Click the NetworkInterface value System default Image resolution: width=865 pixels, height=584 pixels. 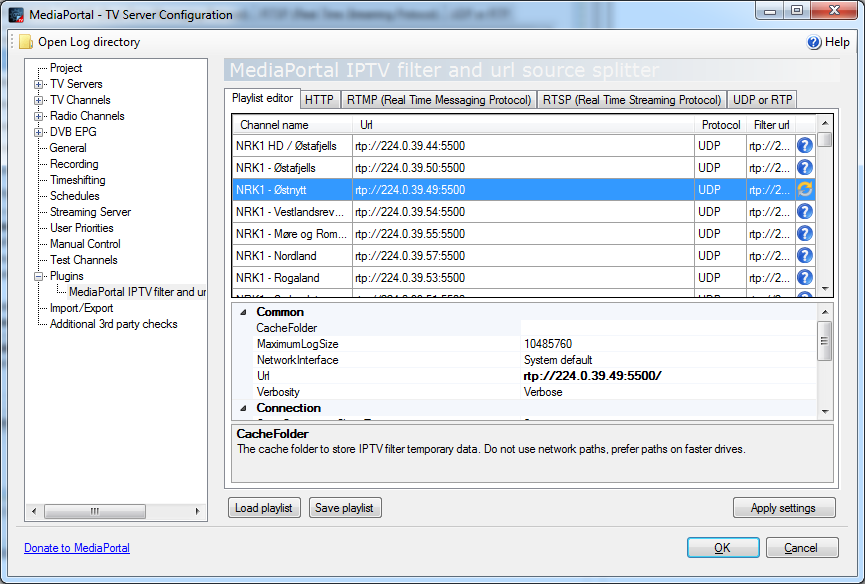tap(558, 360)
